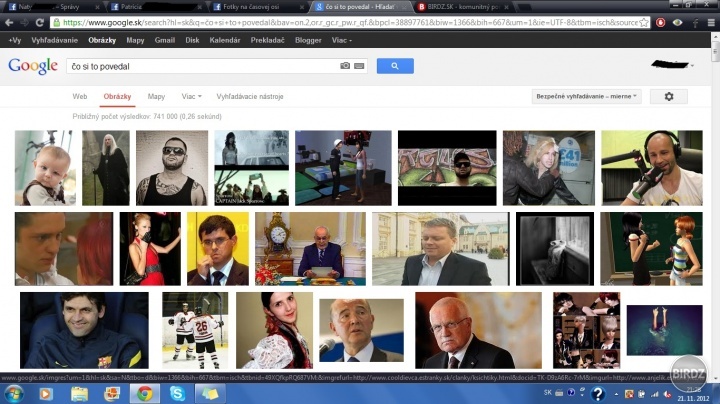Bookmark the page with the star icon
This screenshot has height=404, width=720.
tap(644, 22)
